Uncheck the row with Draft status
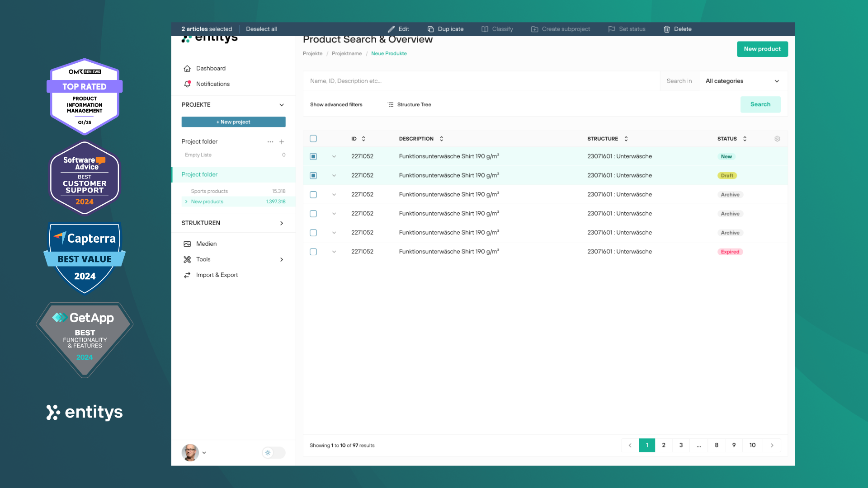 (x=313, y=175)
